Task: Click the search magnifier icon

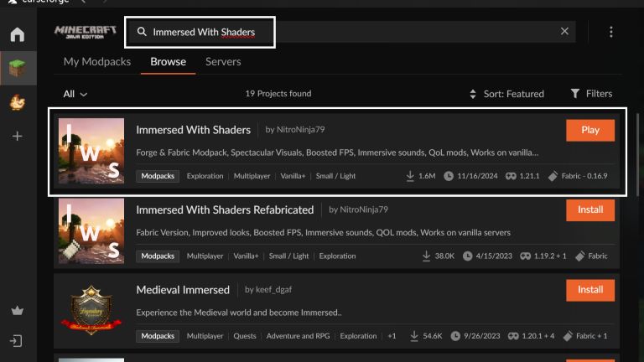Action: (142, 32)
